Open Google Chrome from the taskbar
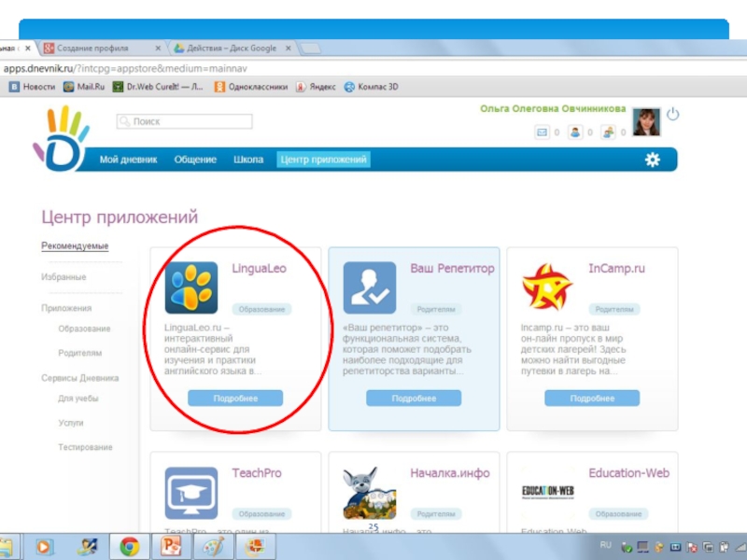The width and height of the screenshot is (747, 560). point(129,546)
